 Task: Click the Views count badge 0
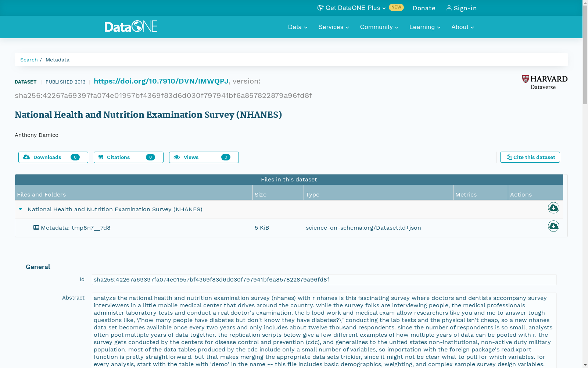pyautogui.click(x=226, y=157)
